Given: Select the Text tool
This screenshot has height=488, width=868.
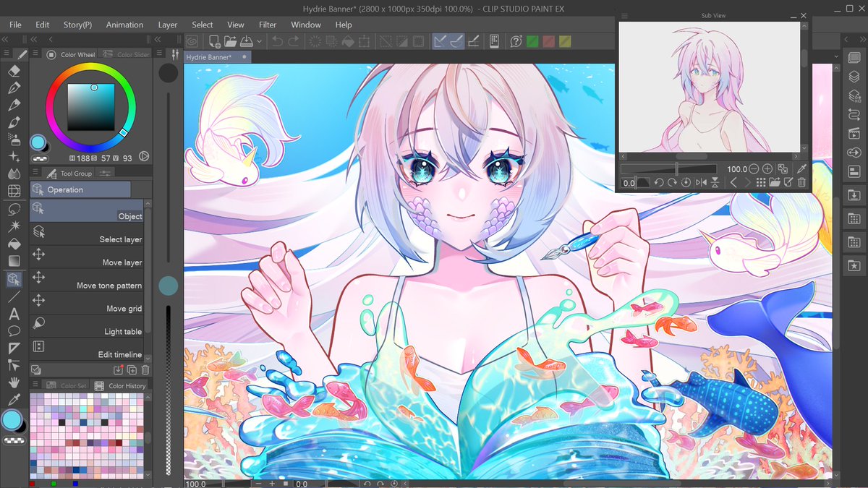Looking at the screenshot, I should [x=14, y=314].
